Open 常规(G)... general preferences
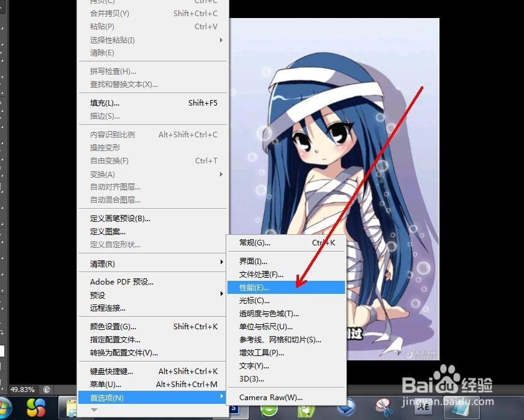 click(286, 243)
